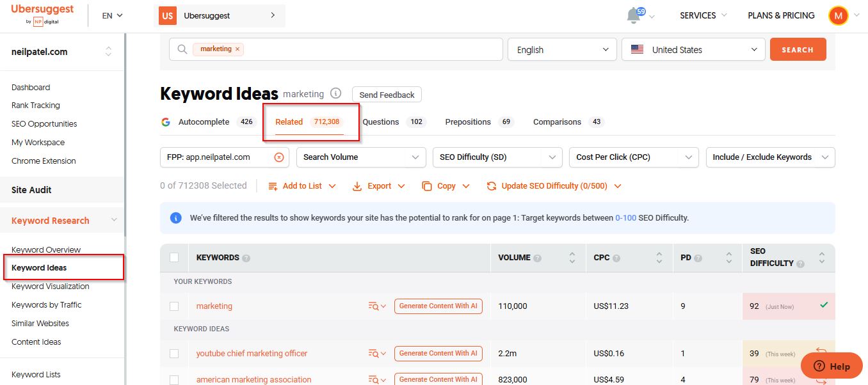
Task: Check the american marketing association checkbox
Action: pyautogui.click(x=174, y=380)
